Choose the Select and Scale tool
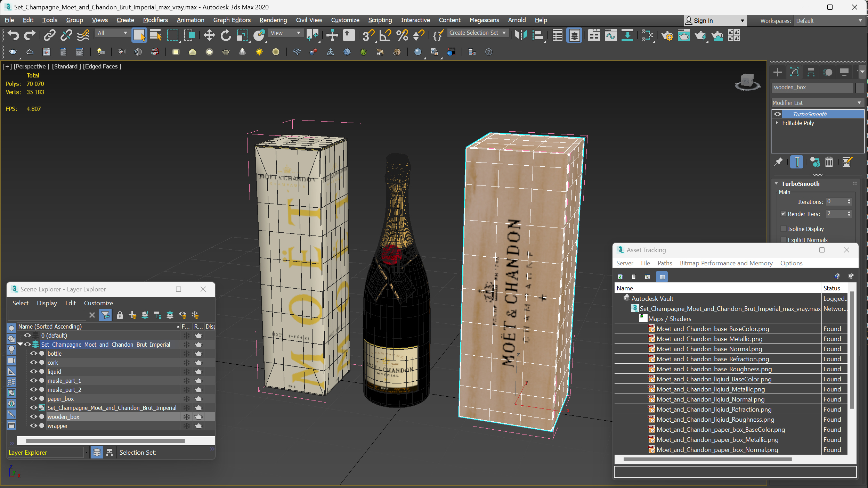Viewport: 868px width, 488px height. coord(242,35)
